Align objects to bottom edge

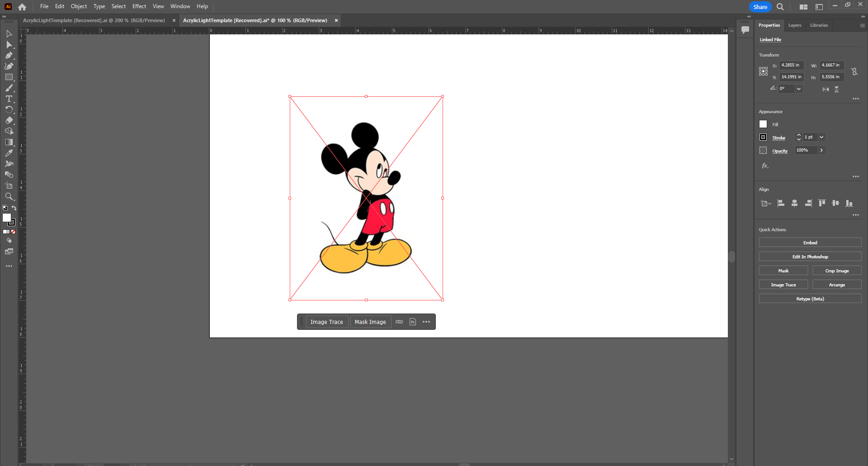pyautogui.click(x=849, y=203)
